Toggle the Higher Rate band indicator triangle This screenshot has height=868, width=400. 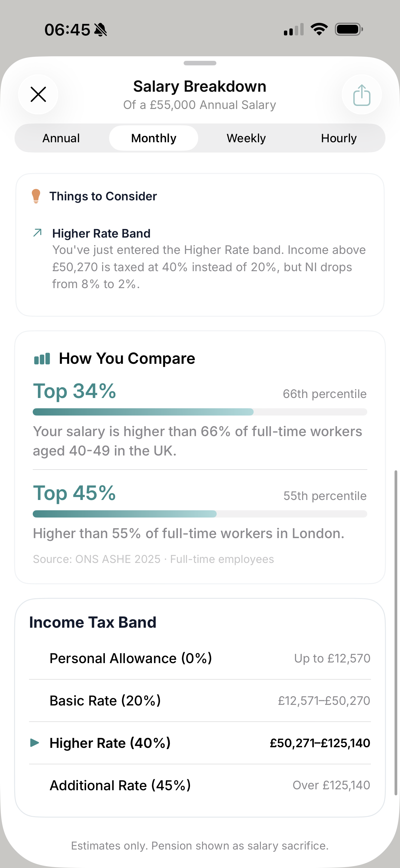click(x=35, y=742)
